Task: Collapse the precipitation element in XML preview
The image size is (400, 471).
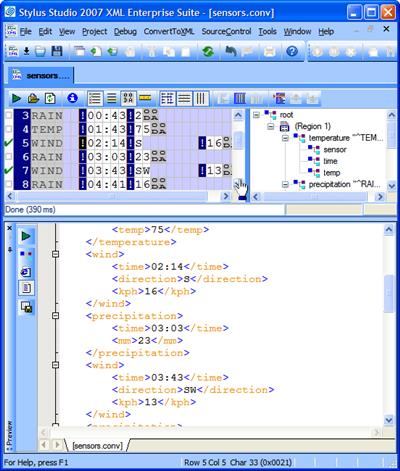Action: coord(56,316)
